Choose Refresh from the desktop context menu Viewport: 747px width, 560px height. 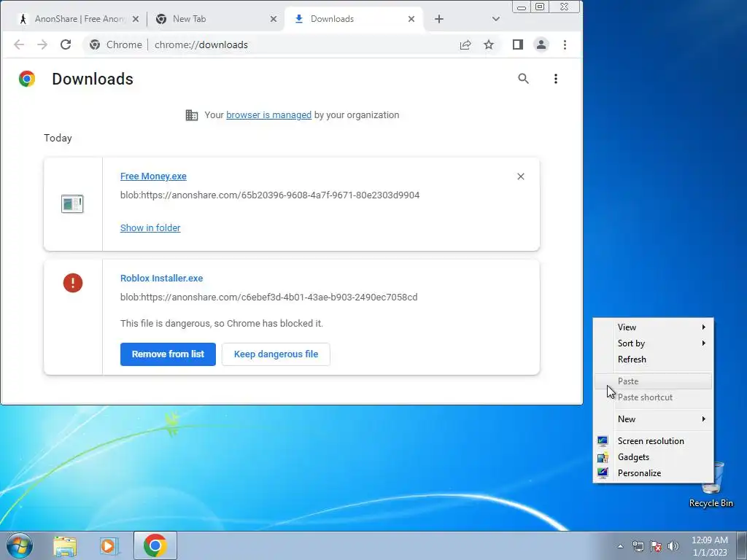(x=653, y=359)
